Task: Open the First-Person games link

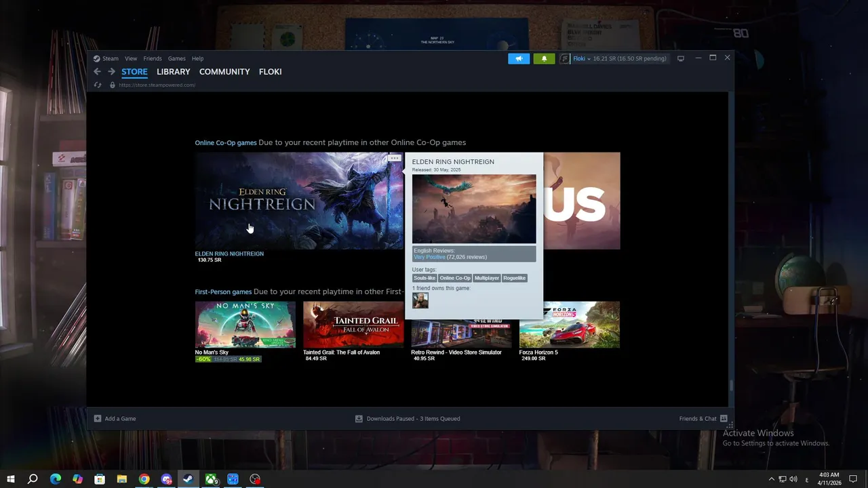Action: click(x=223, y=291)
